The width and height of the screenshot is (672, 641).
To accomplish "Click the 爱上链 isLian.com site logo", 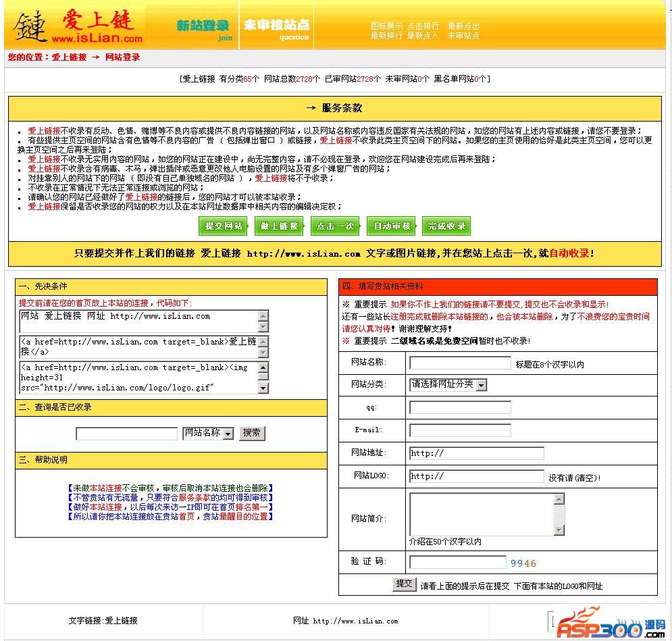I will pos(78,26).
